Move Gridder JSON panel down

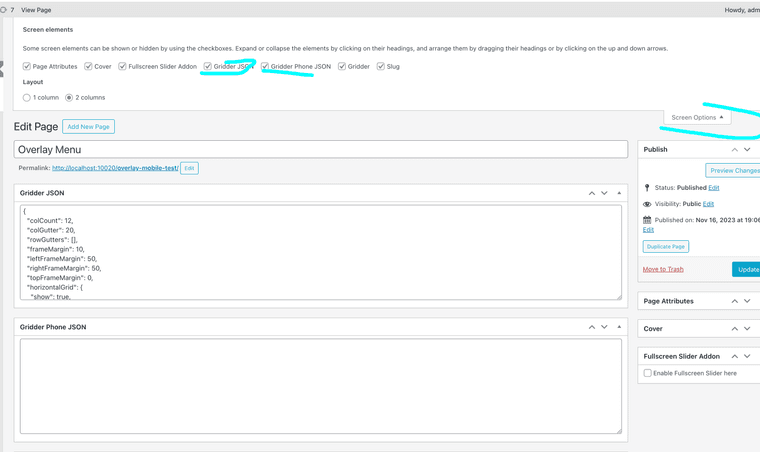(x=605, y=193)
